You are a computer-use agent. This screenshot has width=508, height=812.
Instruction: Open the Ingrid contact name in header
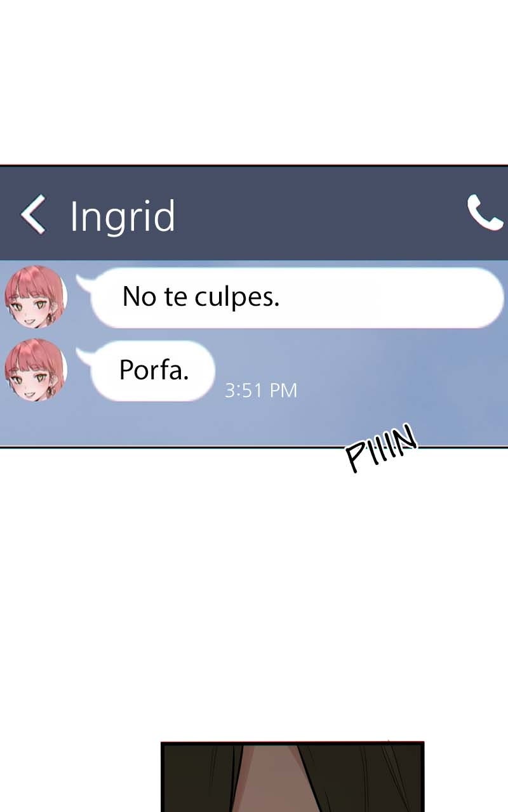tap(123, 216)
